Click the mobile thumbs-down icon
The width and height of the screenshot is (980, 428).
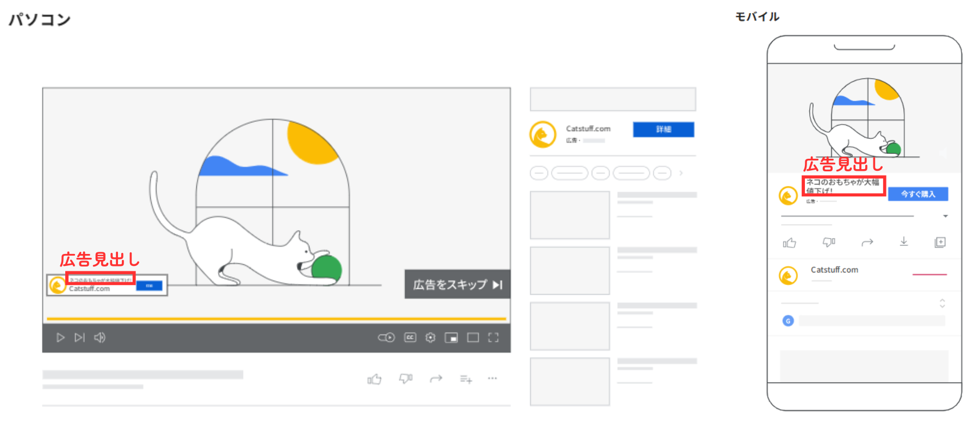pos(829,242)
